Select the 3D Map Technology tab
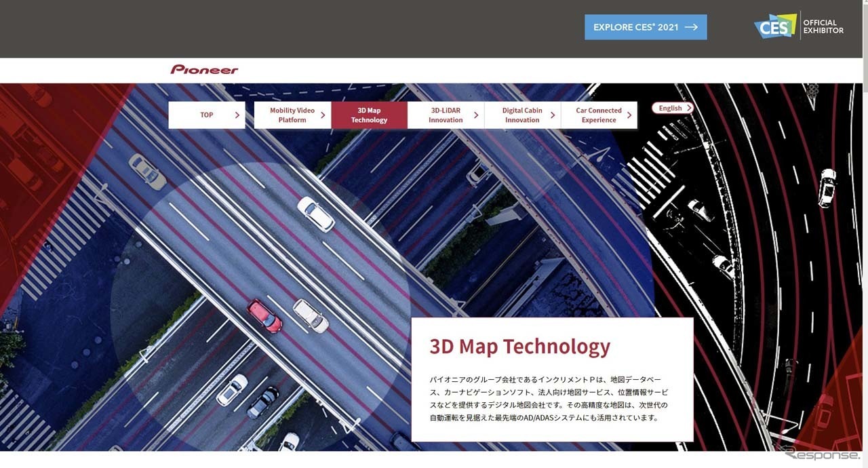 pos(369,115)
